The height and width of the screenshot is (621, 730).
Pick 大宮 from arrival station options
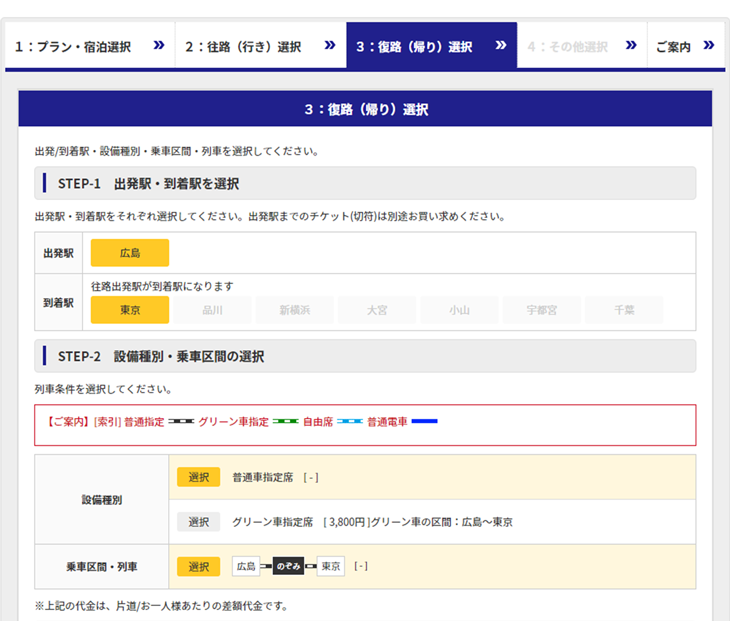click(x=377, y=310)
